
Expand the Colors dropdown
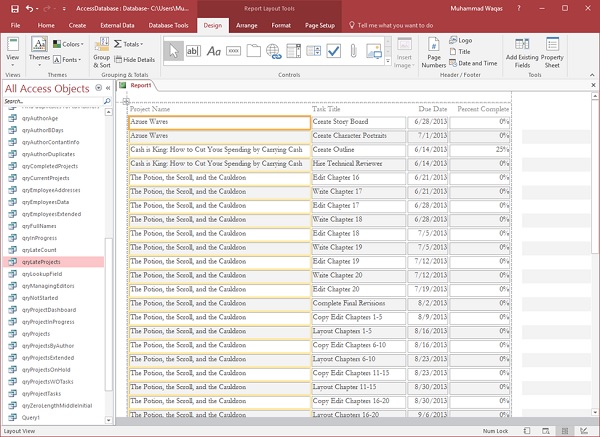[x=70, y=44]
